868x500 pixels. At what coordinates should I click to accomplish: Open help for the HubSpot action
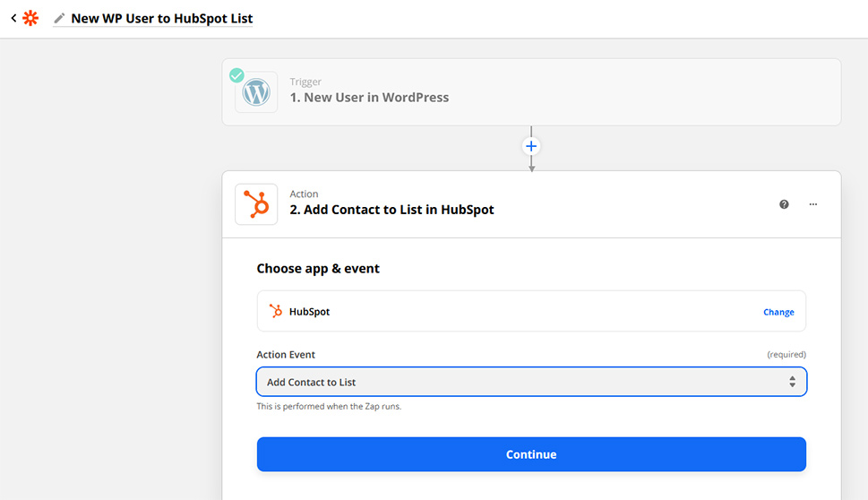click(784, 204)
